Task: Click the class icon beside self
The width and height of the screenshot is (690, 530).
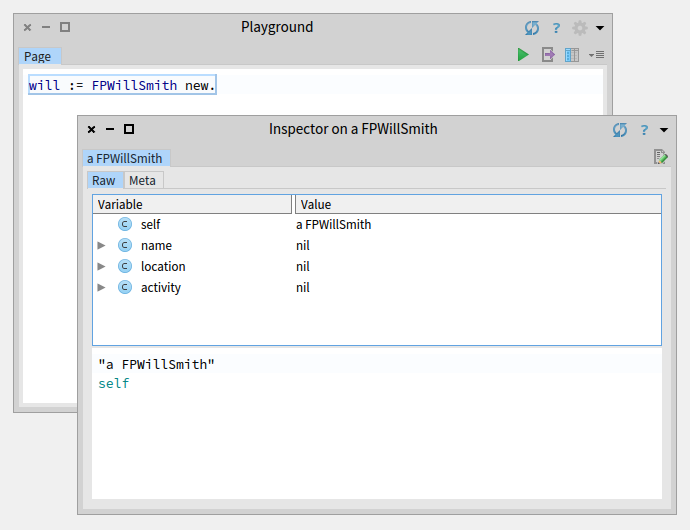Action: 125,224
